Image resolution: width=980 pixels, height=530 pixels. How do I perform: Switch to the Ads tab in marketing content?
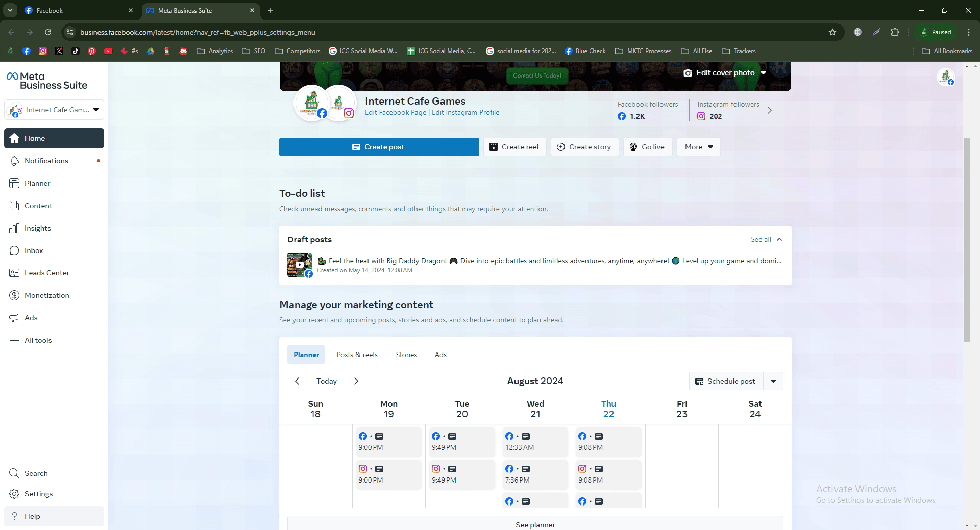[x=440, y=355]
